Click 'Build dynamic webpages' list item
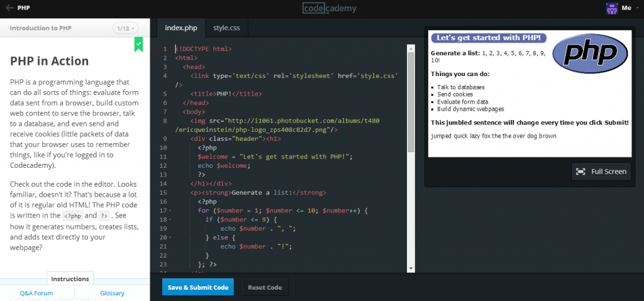This screenshot has width=644, height=301. 470,109
